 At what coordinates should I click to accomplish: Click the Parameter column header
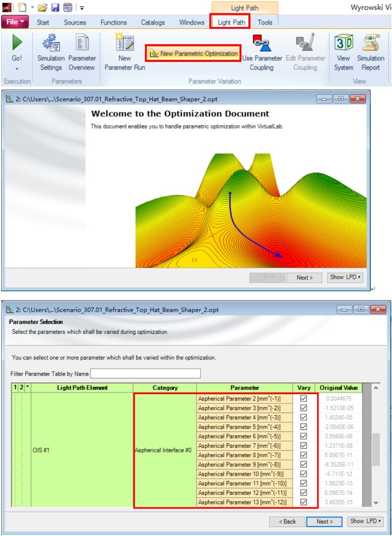tap(245, 388)
